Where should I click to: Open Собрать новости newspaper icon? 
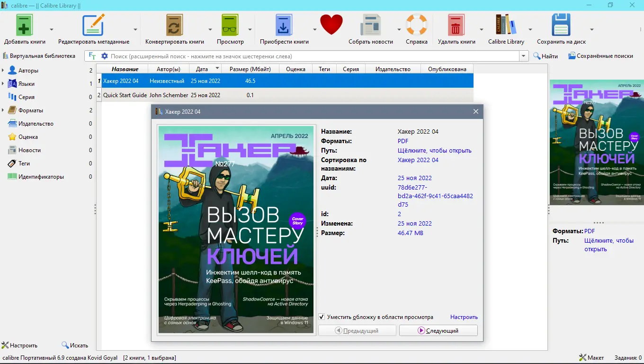click(x=371, y=25)
